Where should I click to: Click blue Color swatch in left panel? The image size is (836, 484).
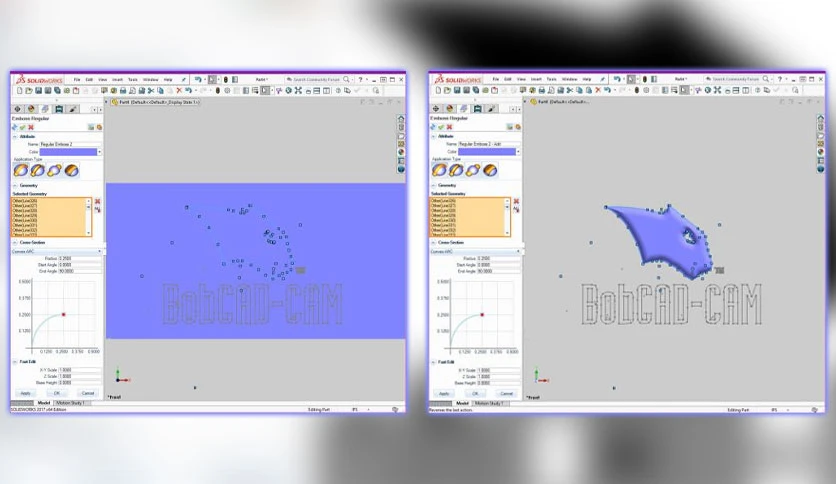(68, 152)
